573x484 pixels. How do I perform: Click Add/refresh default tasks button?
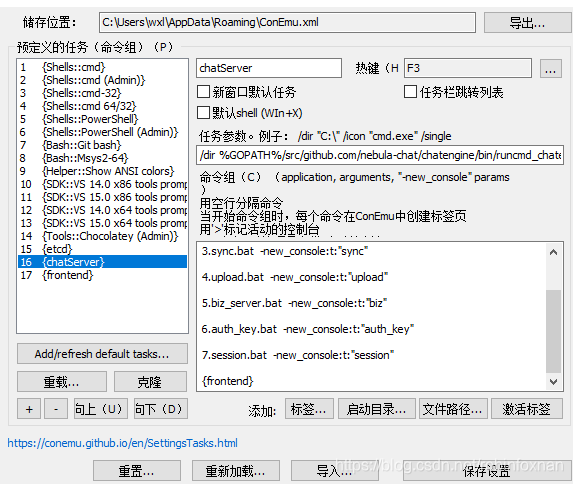102,354
